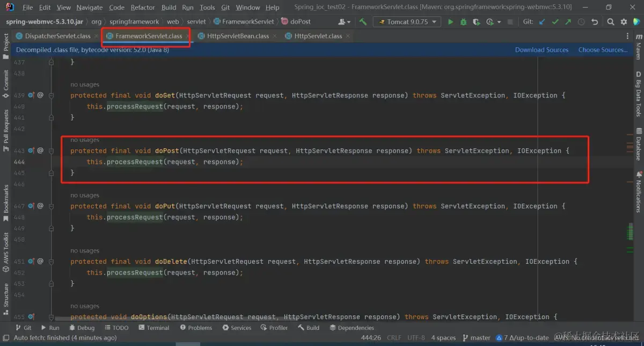Open the Structure tool window
This screenshot has height=346, width=644.
6,299
